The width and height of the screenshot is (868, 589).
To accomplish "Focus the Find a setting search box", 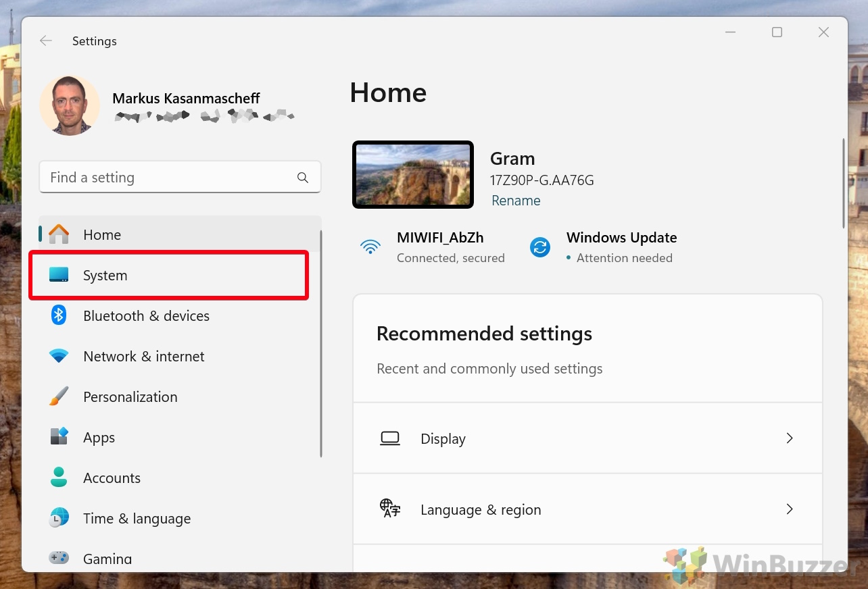I will (x=180, y=177).
